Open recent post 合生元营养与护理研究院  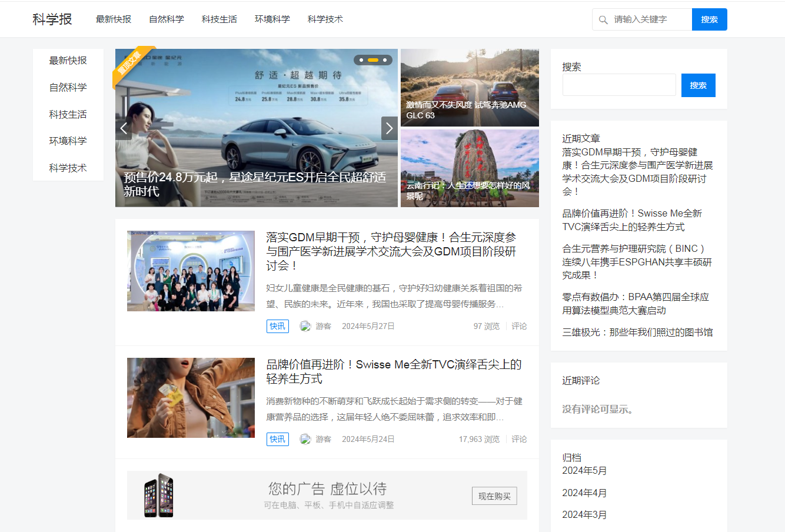tap(637, 262)
